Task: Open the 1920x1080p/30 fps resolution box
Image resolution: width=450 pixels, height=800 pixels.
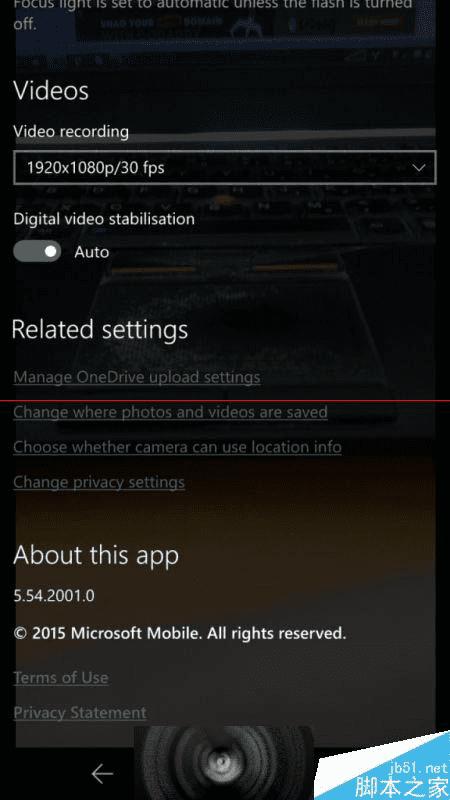Action: [224, 167]
